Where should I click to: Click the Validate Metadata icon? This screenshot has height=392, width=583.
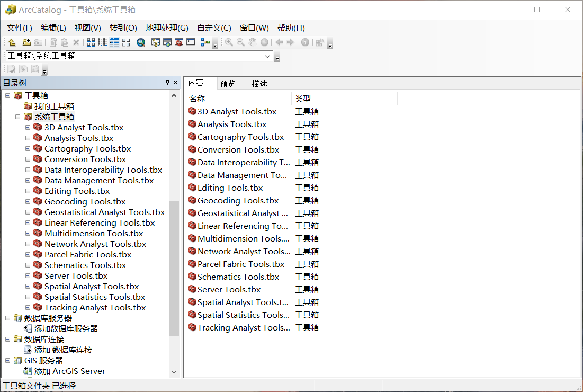coord(12,69)
